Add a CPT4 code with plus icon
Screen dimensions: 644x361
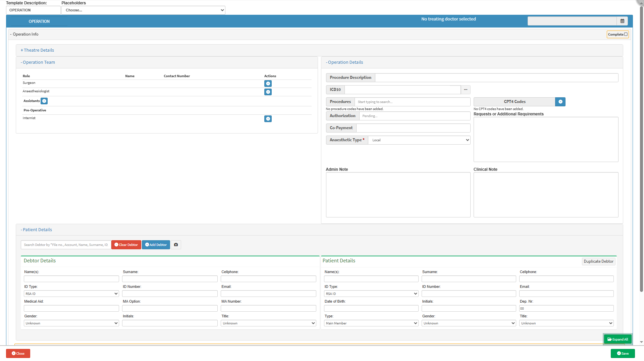coord(560,102)
